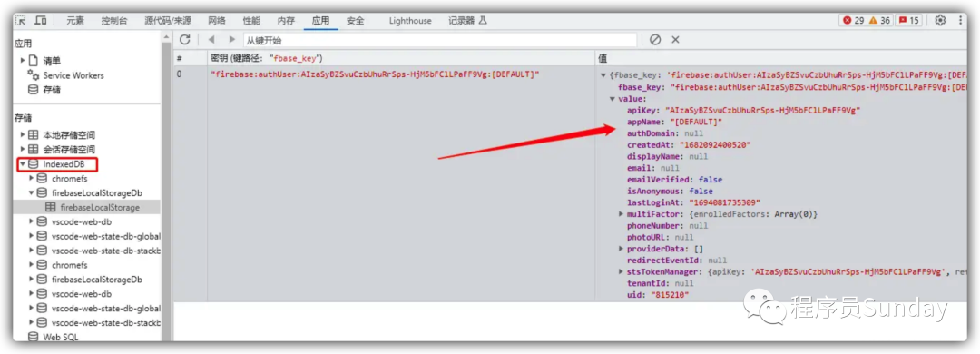
Task: Click the isAnonymous false entry
Action: click(670, 191)
